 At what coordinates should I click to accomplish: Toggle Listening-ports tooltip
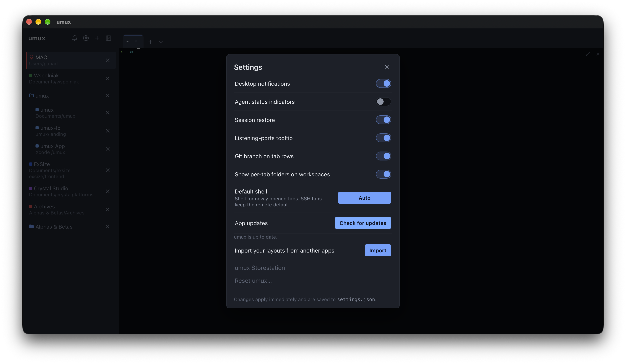[x=383, y=138]
